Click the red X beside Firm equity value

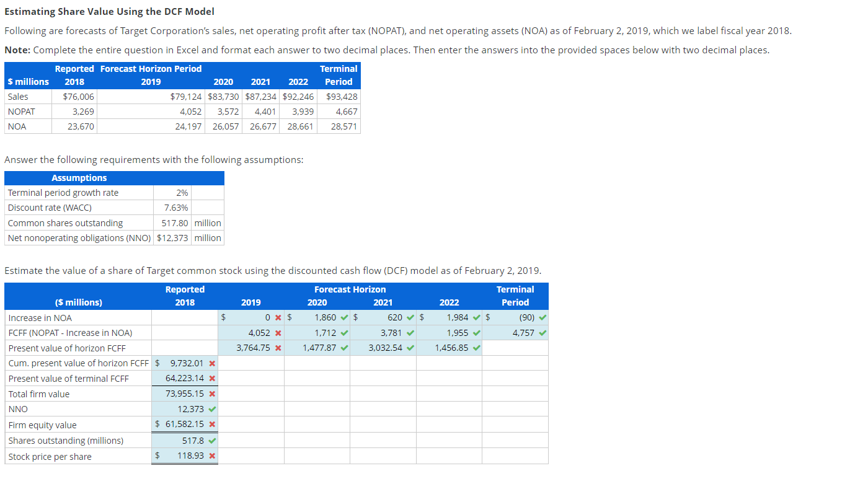[x=214, y=425]
